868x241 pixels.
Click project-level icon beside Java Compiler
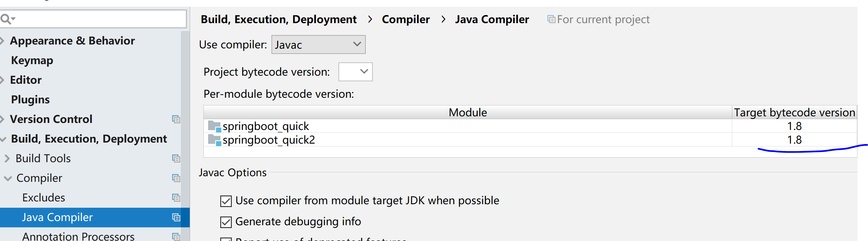coord(176,218)
